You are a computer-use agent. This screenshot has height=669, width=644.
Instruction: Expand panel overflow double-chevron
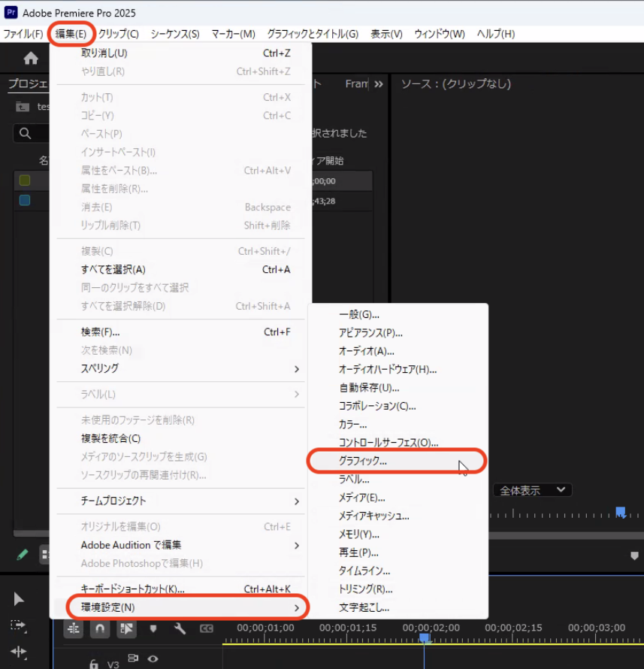(x=378, y=84)
